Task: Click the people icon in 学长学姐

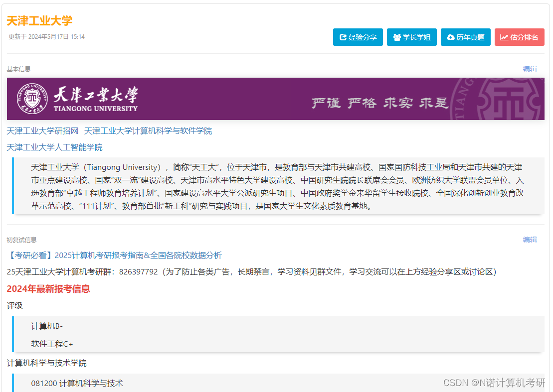Action: [397, 37]
